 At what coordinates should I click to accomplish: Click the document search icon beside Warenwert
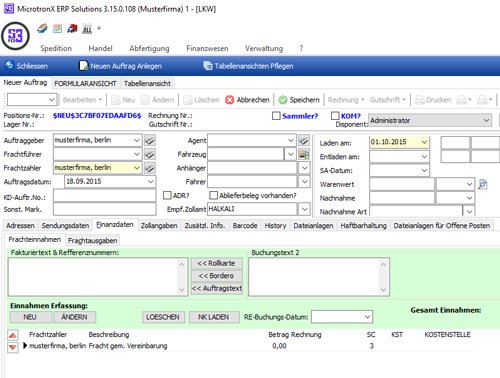click(483, 184)
